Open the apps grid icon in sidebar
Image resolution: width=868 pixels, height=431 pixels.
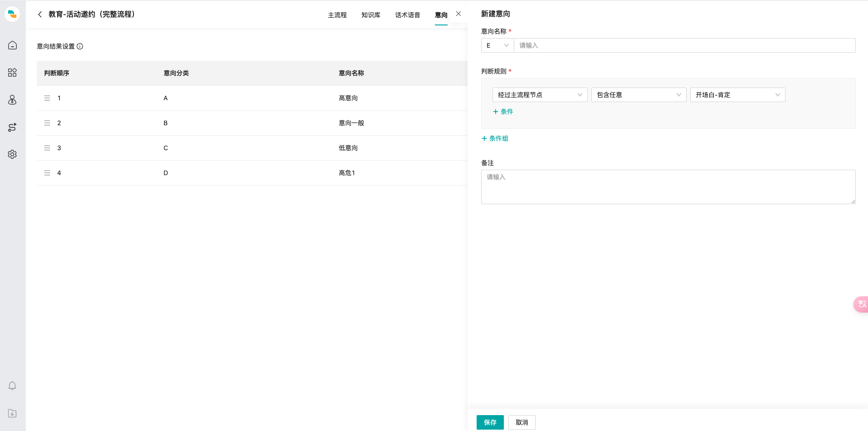[x=12, y=73]
